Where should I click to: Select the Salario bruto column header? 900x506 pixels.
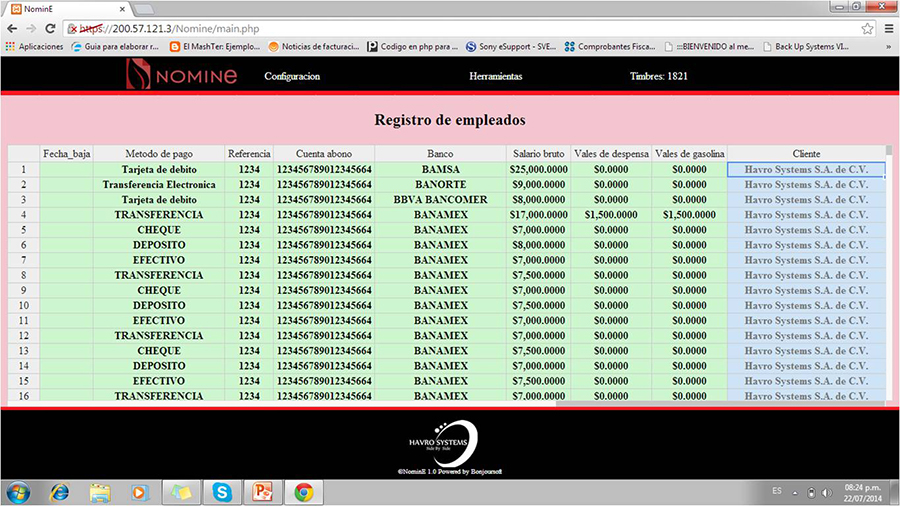[539, 154]
